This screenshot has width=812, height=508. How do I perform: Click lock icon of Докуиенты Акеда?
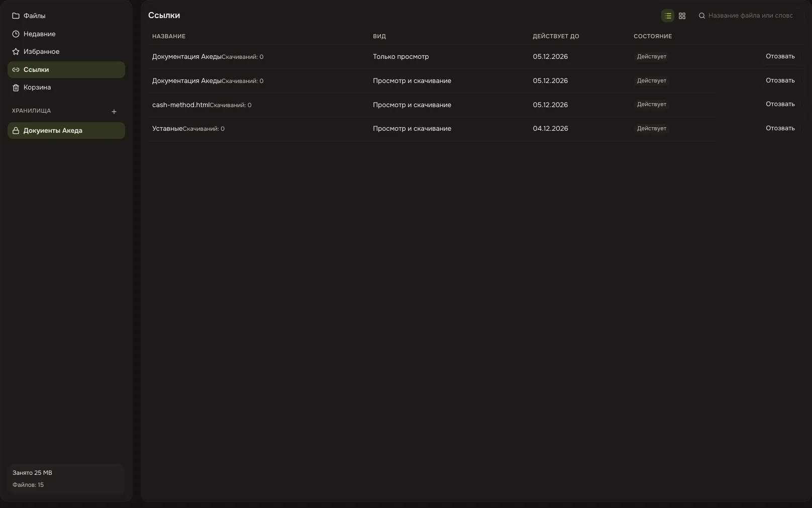point(16,131)
